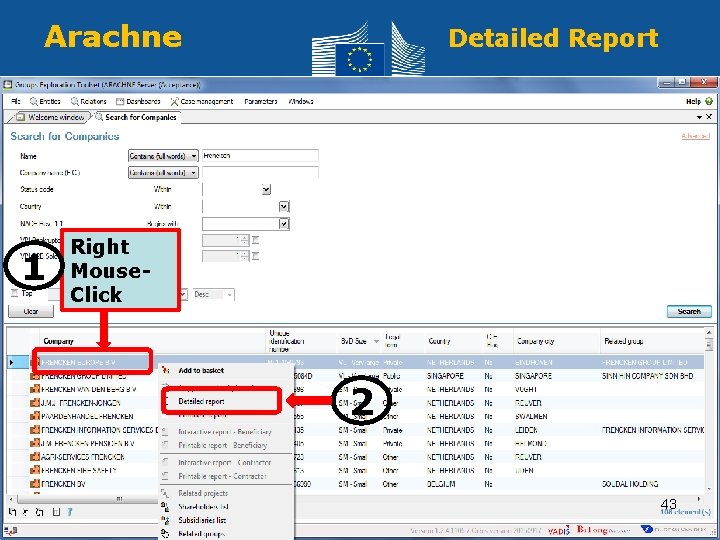Screen dimensions: 720x540
Task: Open the Name match-type dropdown
Action: (x=163, y=156)
